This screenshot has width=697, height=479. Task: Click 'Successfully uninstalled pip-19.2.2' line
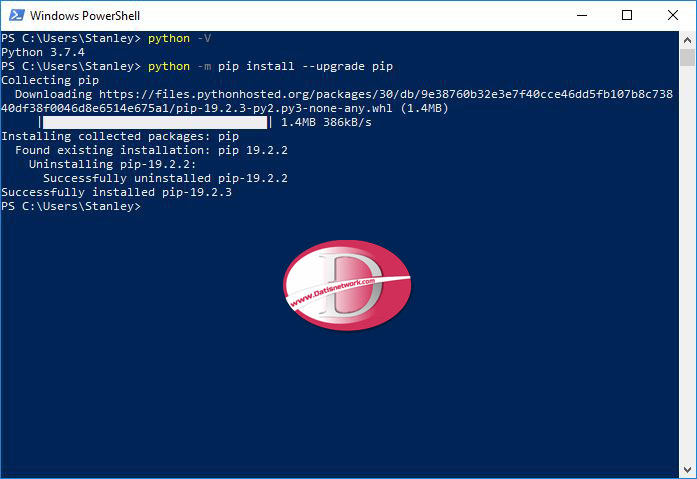[x=165, y=179]
